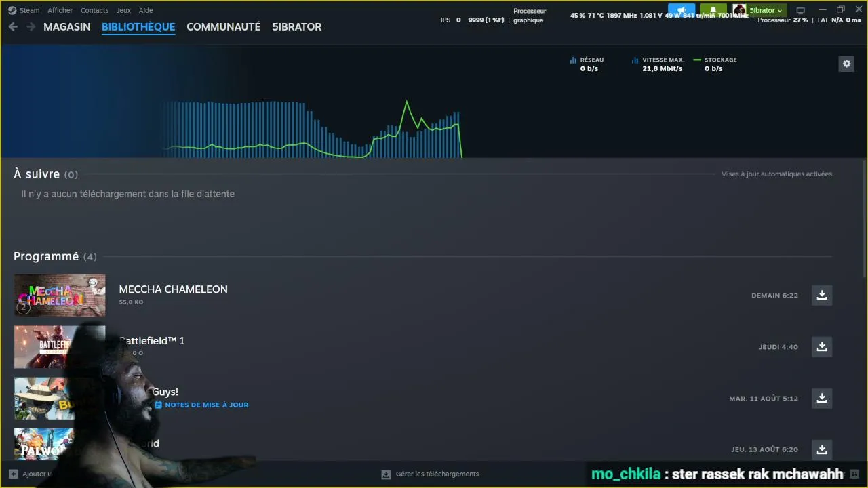Click the MECCHA CHAMELEON '55,0 KO' size

pyautogui.click(x=131, y=302)
